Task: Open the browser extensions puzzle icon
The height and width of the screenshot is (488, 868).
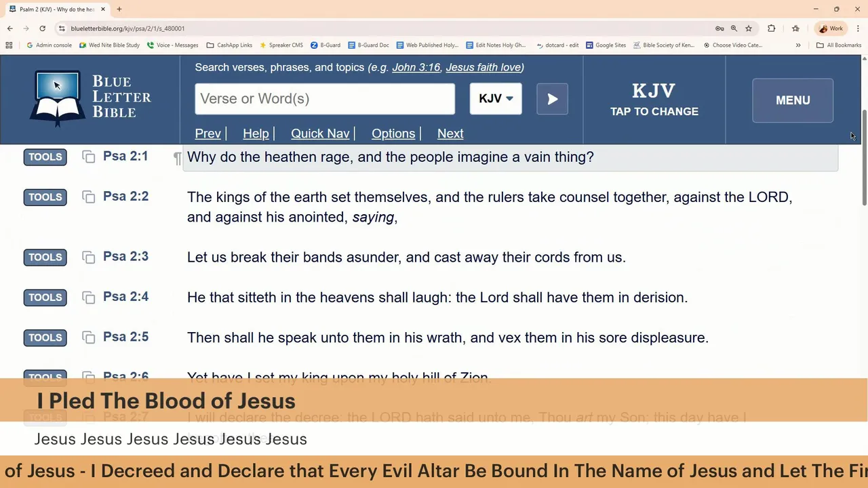Action: click(771, 28)
